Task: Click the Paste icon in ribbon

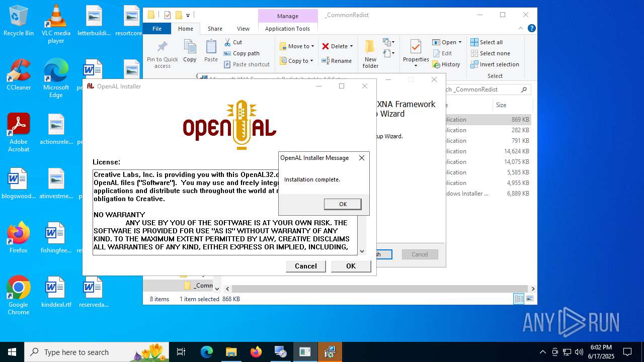Action: (x=211, y=47)
